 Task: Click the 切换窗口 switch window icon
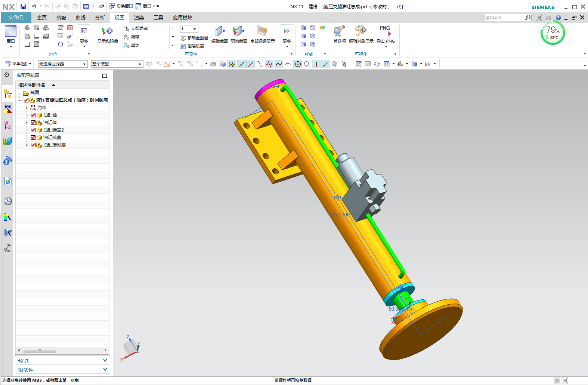coord(112,6)
